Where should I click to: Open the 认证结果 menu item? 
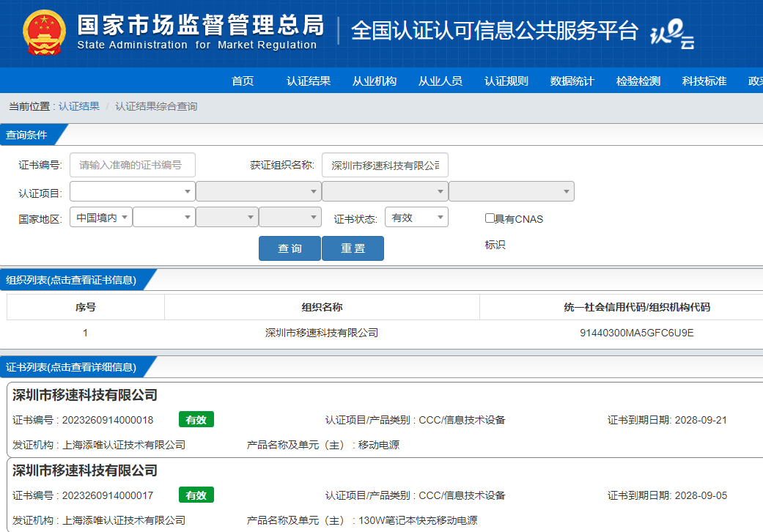click(x=309, y=81)
